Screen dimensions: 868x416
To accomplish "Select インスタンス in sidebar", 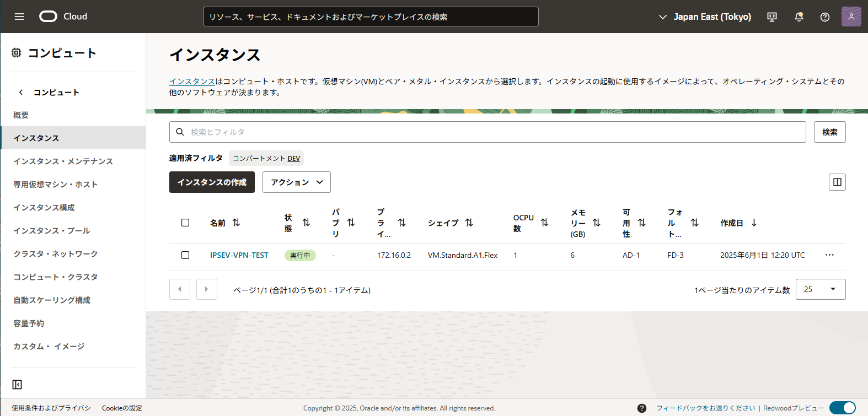I will point(73,138).
